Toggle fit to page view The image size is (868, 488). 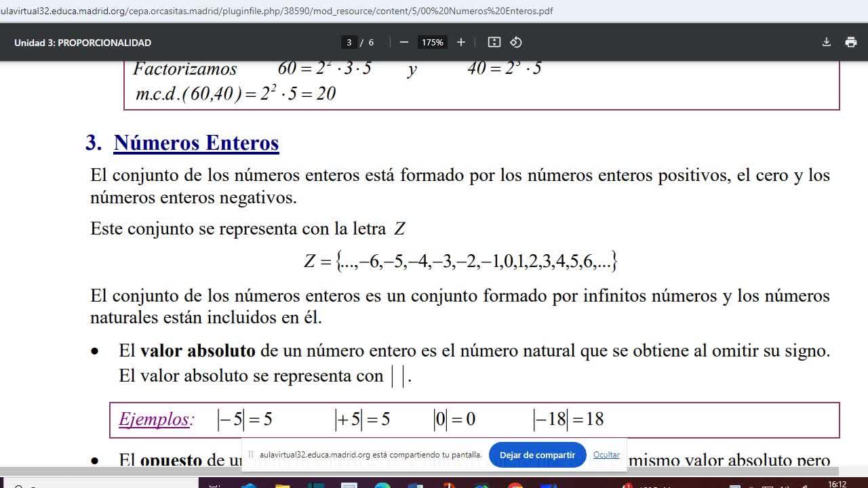click(494, 42)
